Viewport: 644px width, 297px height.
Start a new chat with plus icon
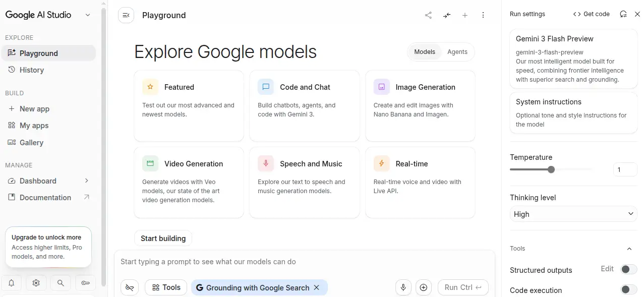[465, 15]
